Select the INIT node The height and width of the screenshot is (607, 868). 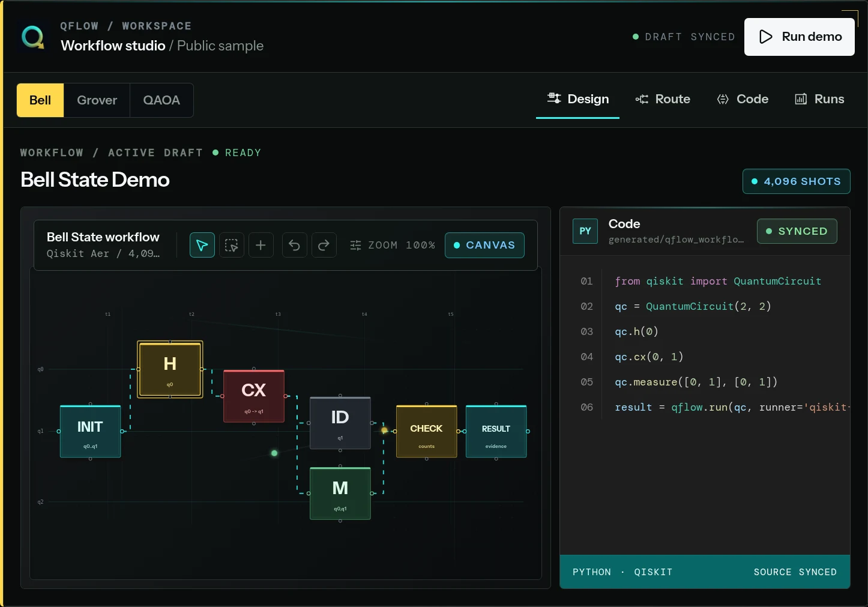(x=90, y=431)
